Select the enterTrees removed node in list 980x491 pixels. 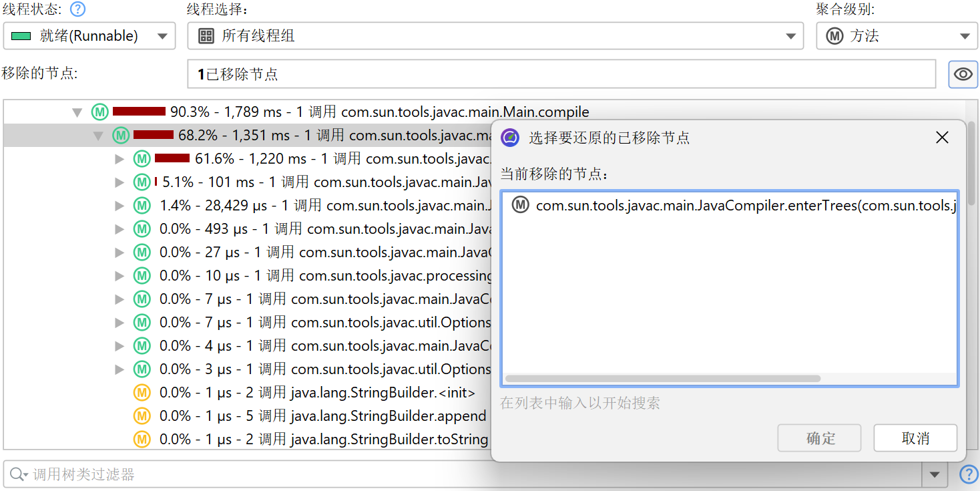tap(734, 206)
